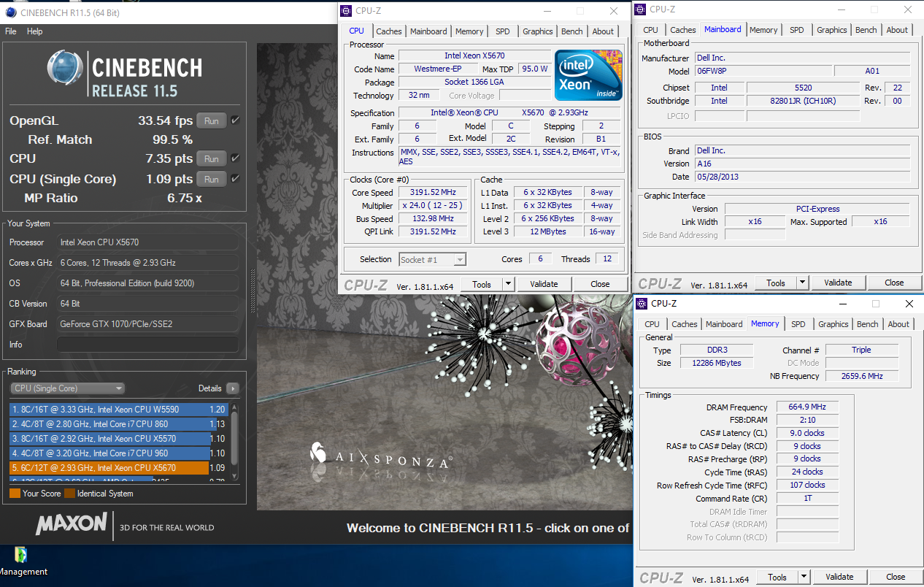
Task: Open the Help menu in Cinebench
Action: [x=35, y=31]
